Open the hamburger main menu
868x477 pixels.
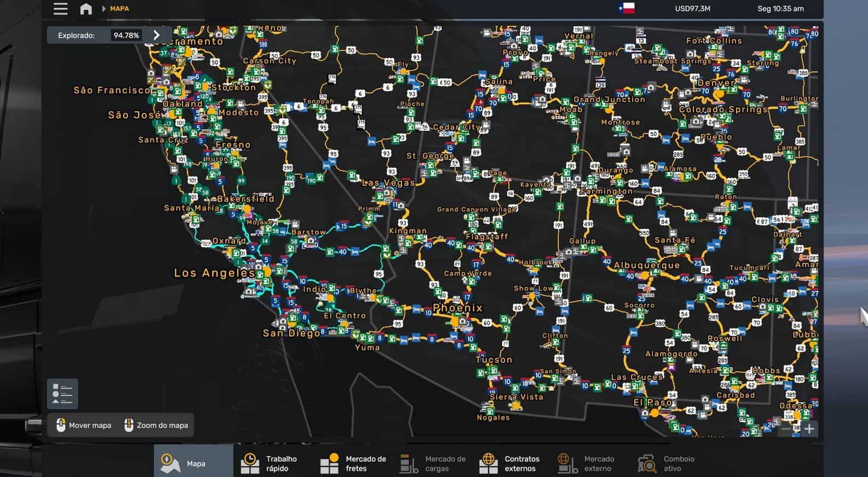[60, 9]
